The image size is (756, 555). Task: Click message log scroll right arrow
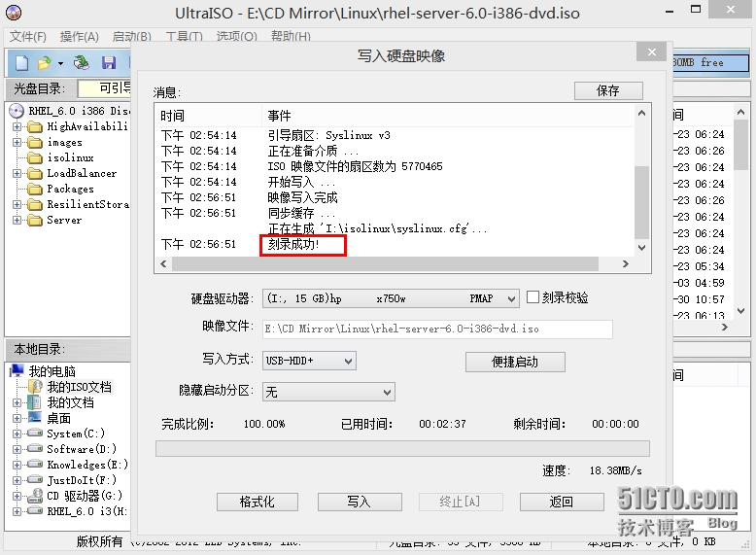pyautogui.click(x=626, y=263)
